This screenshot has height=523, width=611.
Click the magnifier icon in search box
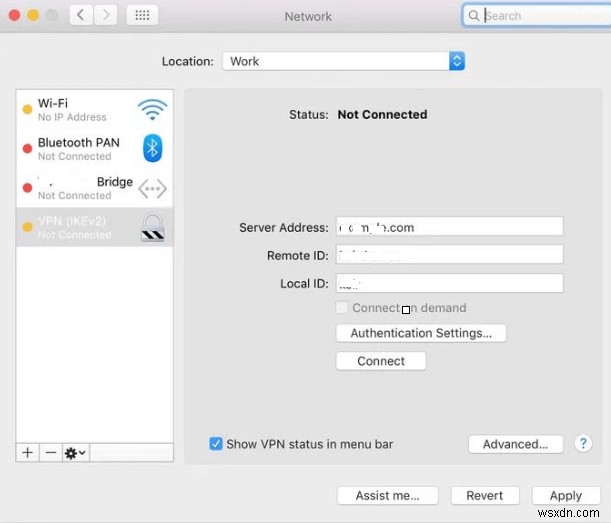click(x=473, y=16)
